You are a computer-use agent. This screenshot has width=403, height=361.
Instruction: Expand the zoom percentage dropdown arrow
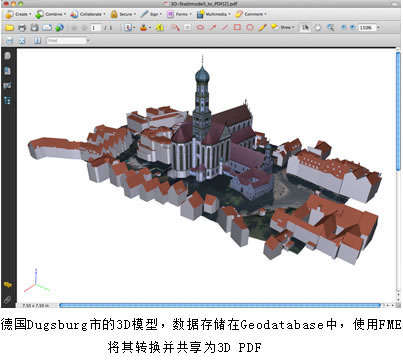[378, 28]
